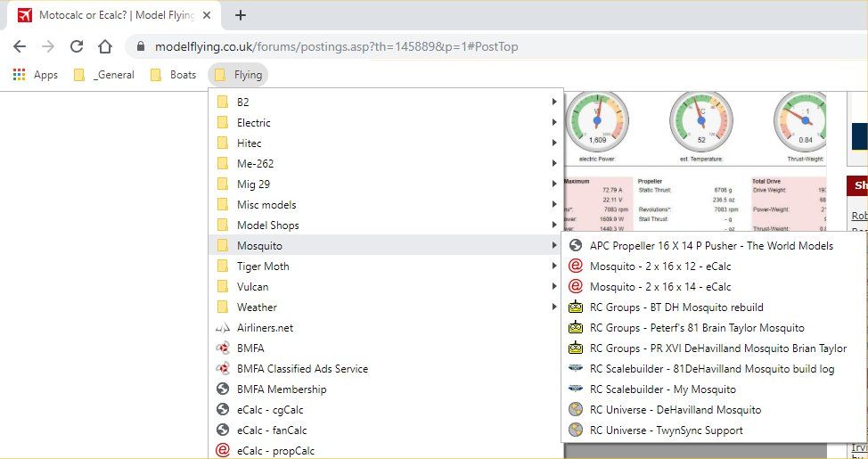Expand the B2 bookmark folder
868x459 pixels.
pyautogui.click(x=242, y=102)
